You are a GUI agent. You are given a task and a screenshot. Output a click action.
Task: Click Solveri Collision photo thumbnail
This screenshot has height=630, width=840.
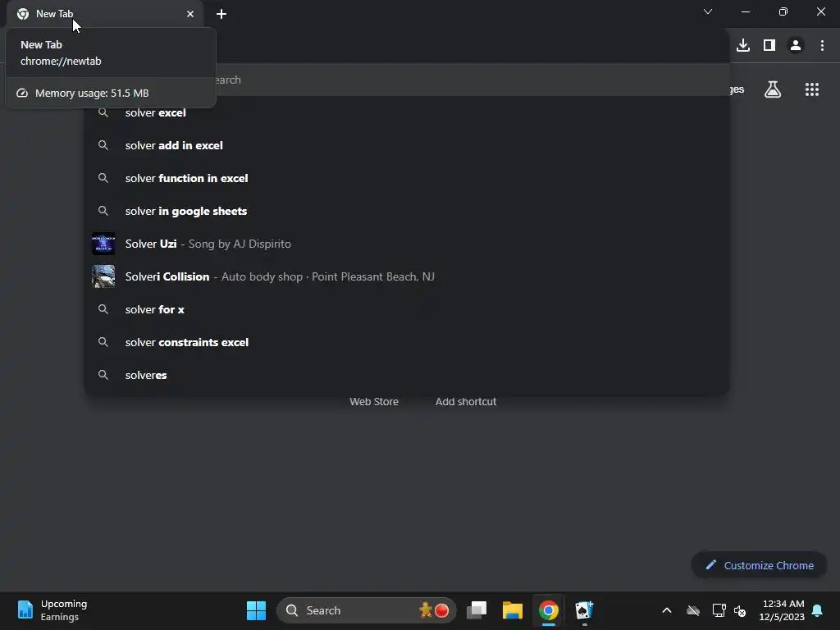pyautogui.click(x=103, y=276)
